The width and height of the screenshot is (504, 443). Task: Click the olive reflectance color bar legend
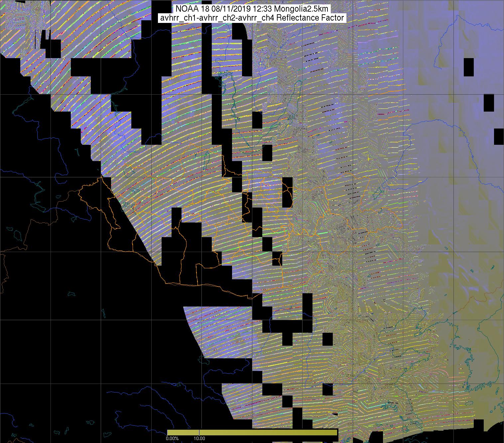[252, 432]
